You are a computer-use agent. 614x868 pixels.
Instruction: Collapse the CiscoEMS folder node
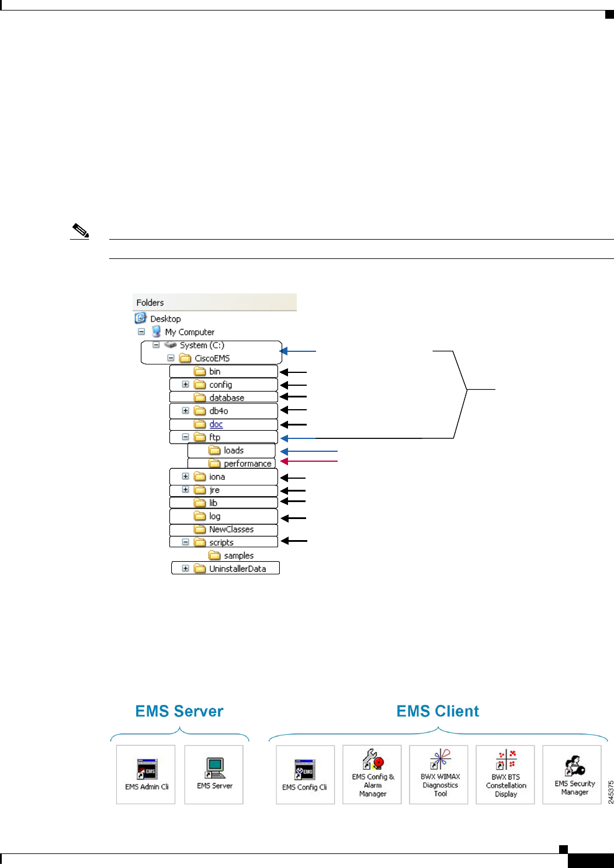[171, 358]
